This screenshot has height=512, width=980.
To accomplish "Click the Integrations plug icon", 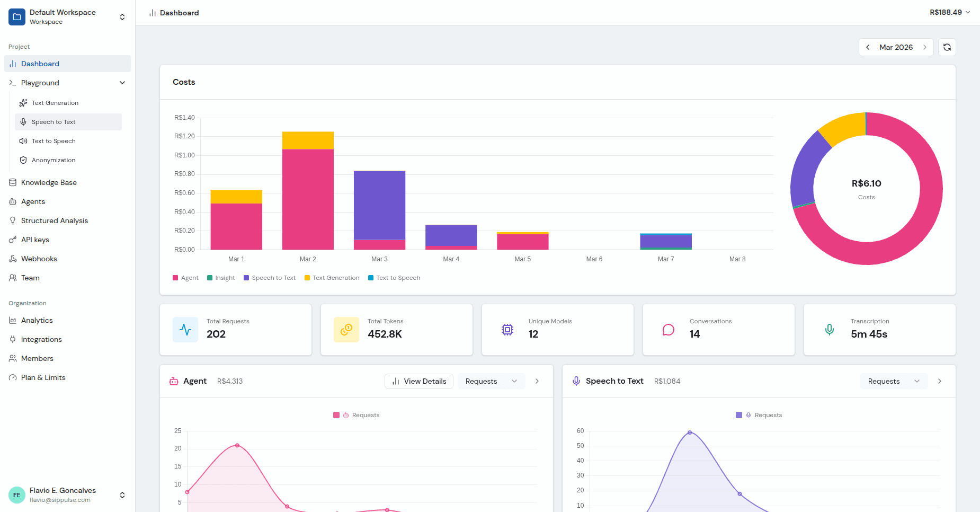I will (13, 339).
